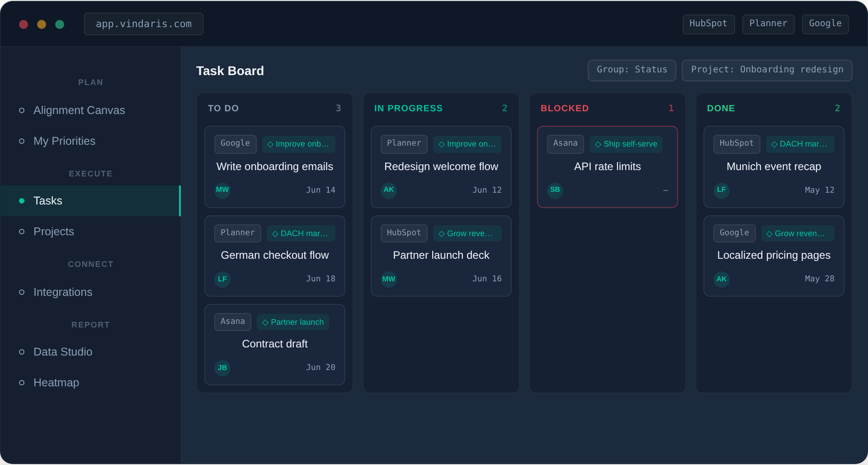Click Asana tag on API rate limits
This screenshot has width=868, height=465.
(x=566, y=144)
